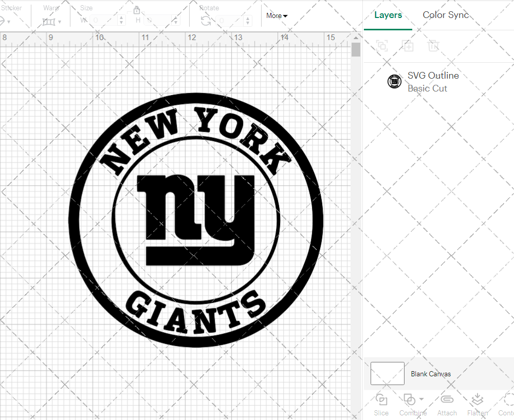The image size is (514, 420).
Task: Click the canvas scrollbar up arrow
Action: pos(356,38)
